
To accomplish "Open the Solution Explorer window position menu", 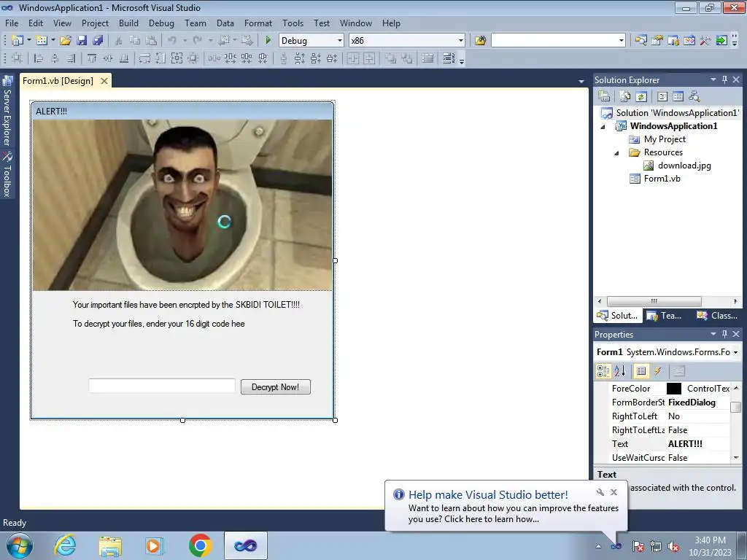I will [713, 79].
